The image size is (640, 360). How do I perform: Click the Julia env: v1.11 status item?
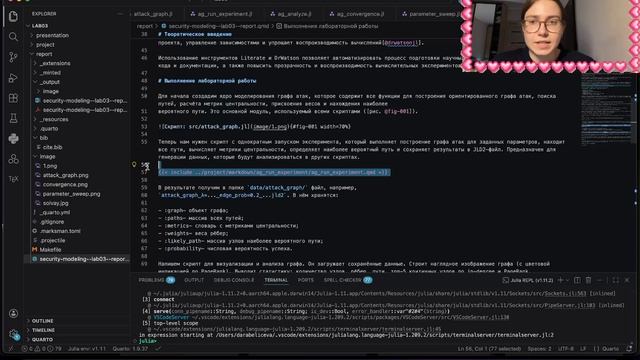tap(87, 349)
